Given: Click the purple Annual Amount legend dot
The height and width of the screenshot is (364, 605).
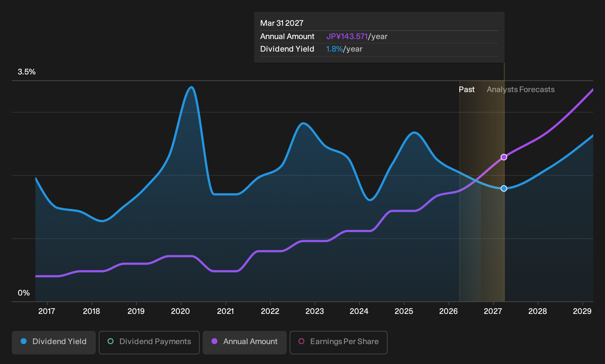Looking at the screenshot, I should pyautogui.click(x=214, y=341).
